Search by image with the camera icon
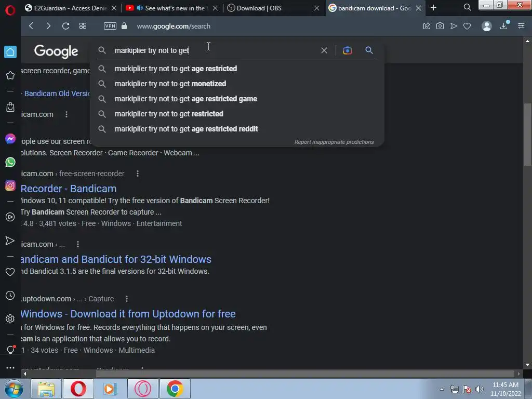Screen dimensions: 532x399 click(x=348, y=50)
